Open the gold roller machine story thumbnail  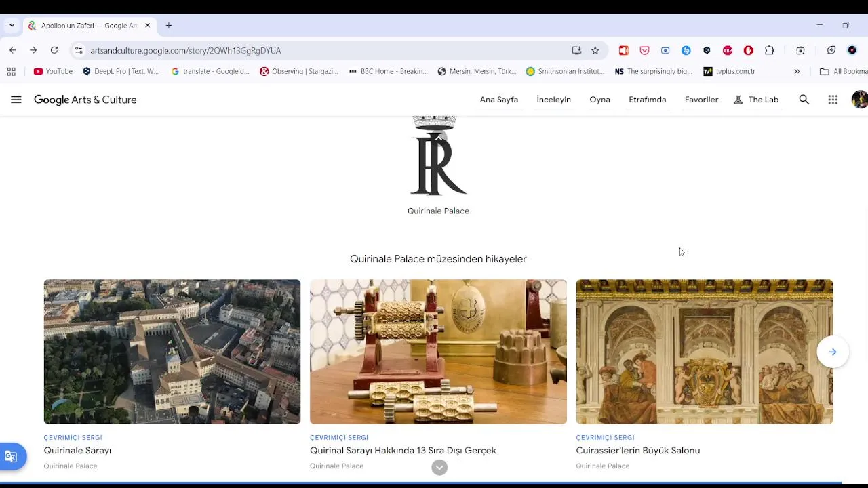click(x=438, y=352)
